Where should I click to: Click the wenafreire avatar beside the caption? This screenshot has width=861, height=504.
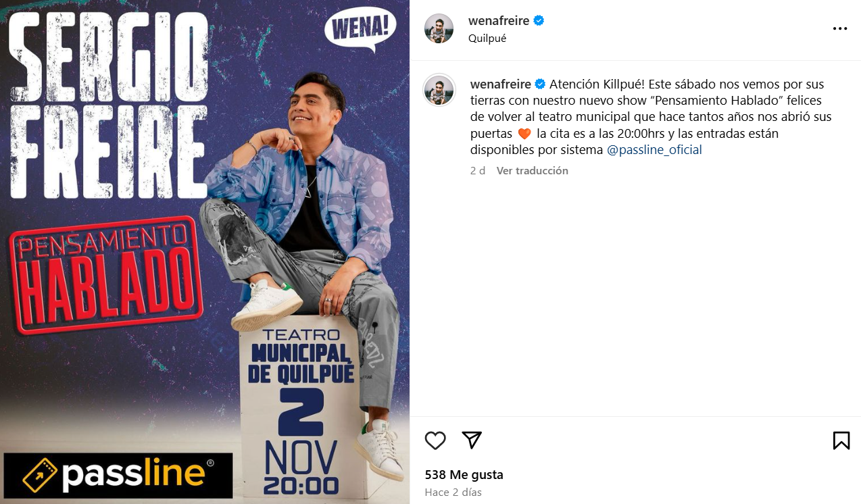(439, 91)
